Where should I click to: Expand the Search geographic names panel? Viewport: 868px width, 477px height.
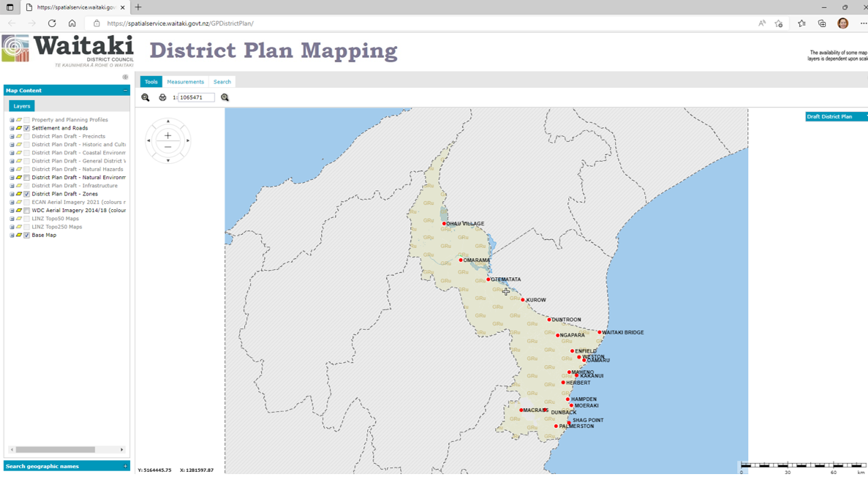tap(125, 467)
